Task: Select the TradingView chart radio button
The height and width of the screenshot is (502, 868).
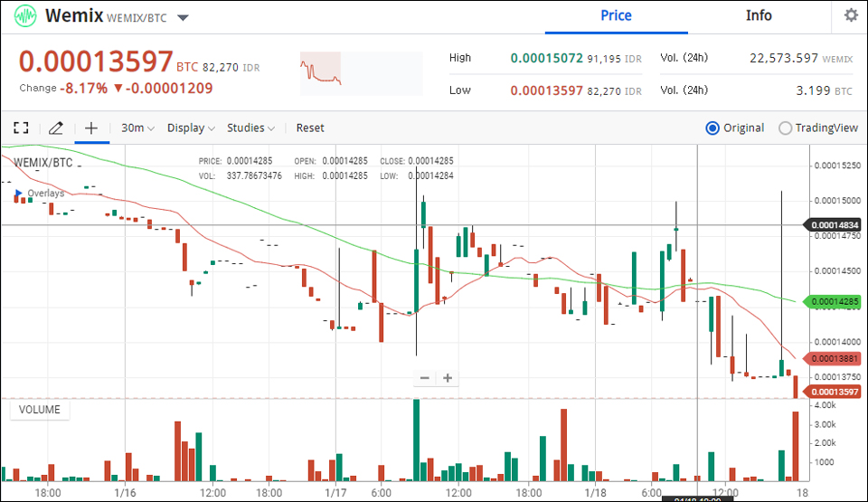Action: pos(785,128)
